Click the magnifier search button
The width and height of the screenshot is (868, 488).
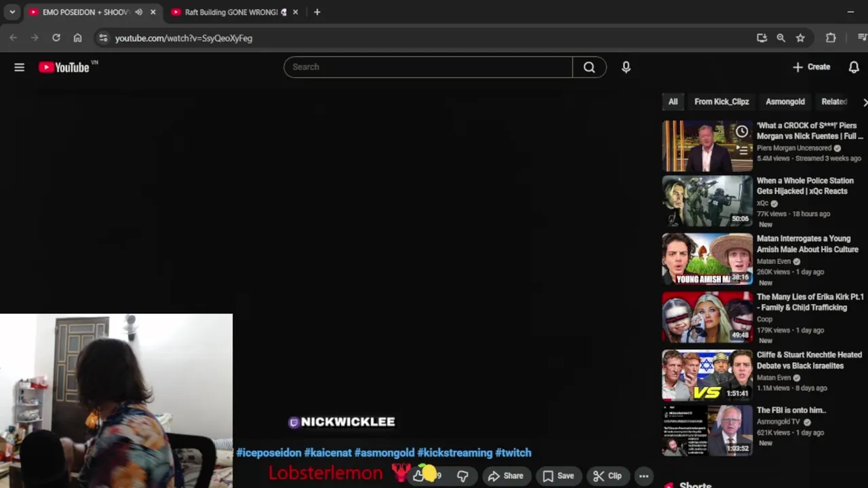click(x=589, y=67)
